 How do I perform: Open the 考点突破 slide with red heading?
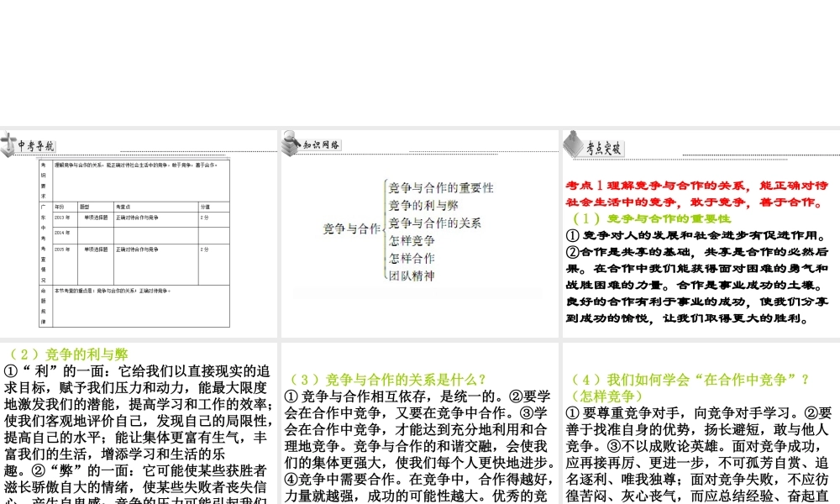(x=701, y=234)
